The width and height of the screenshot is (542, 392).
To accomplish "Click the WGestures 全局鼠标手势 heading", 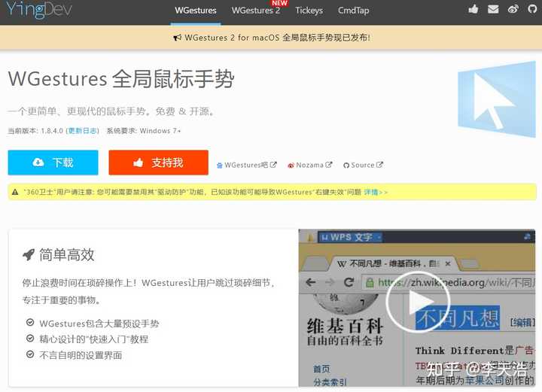I will [121, 79].
